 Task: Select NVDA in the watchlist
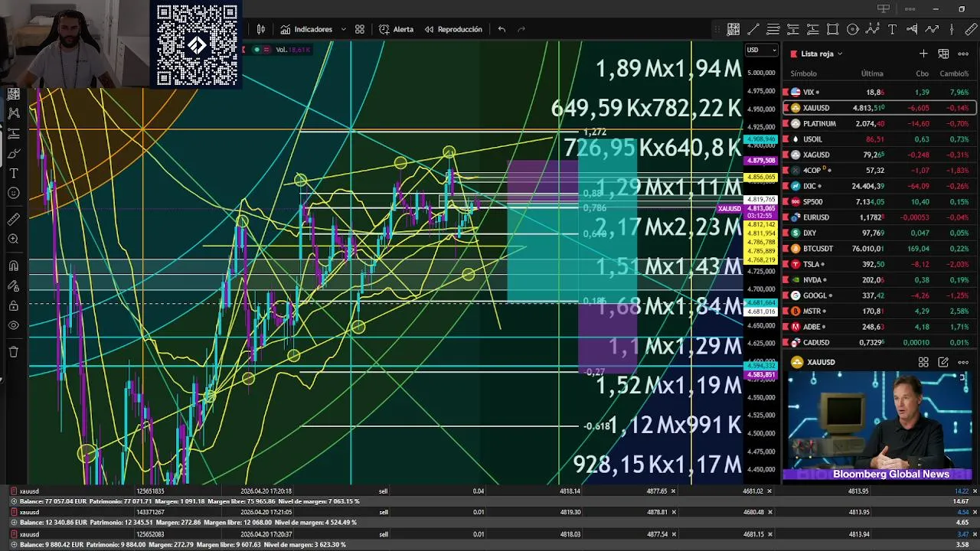[x=879, y=280]
